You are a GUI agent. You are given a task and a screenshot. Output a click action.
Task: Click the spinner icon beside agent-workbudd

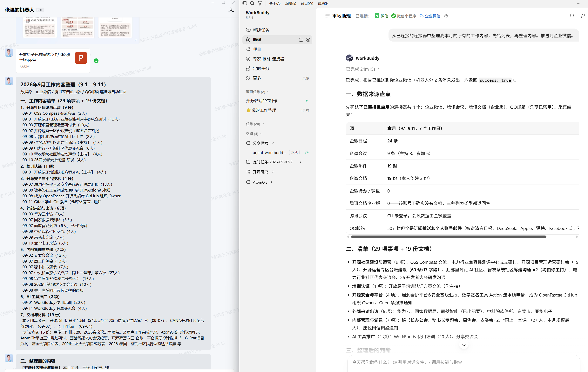coord(307,153)
